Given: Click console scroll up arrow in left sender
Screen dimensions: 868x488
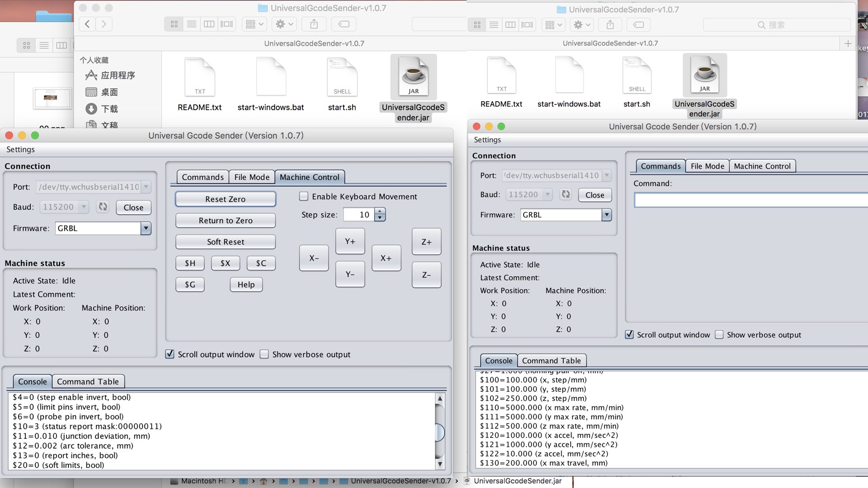Looking at the screenshot, I should point(439,398).
